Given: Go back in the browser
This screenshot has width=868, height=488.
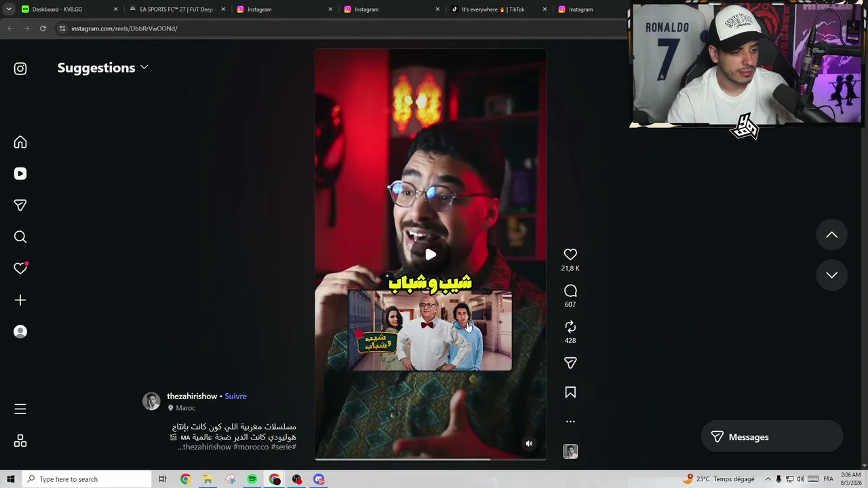Looking at the screenshot, I should [x=10, y=28].
